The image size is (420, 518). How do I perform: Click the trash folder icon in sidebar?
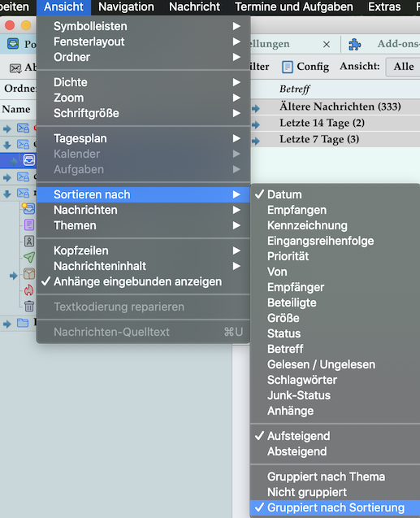tap(29, 307)
